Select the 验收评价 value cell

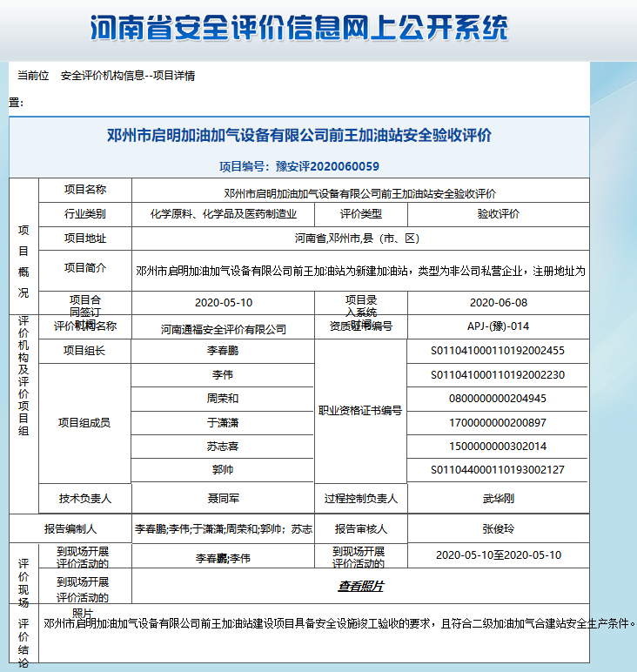[x=499, y=214]
